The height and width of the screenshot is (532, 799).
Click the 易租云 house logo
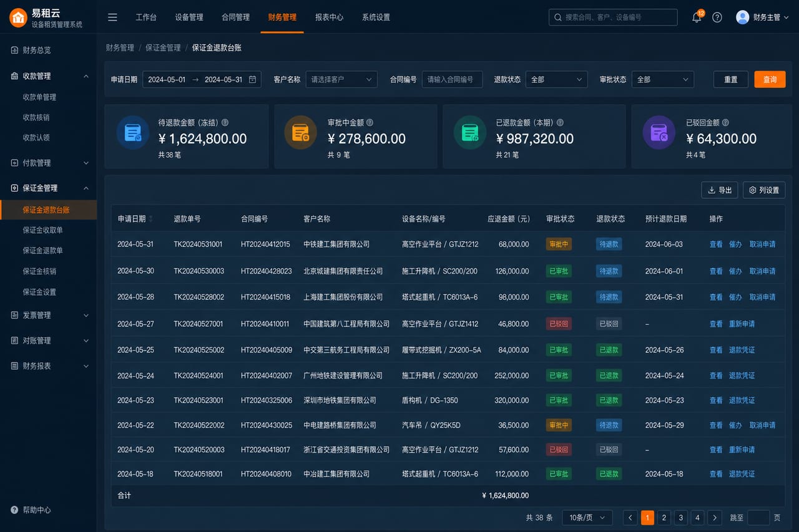point(18,17)
